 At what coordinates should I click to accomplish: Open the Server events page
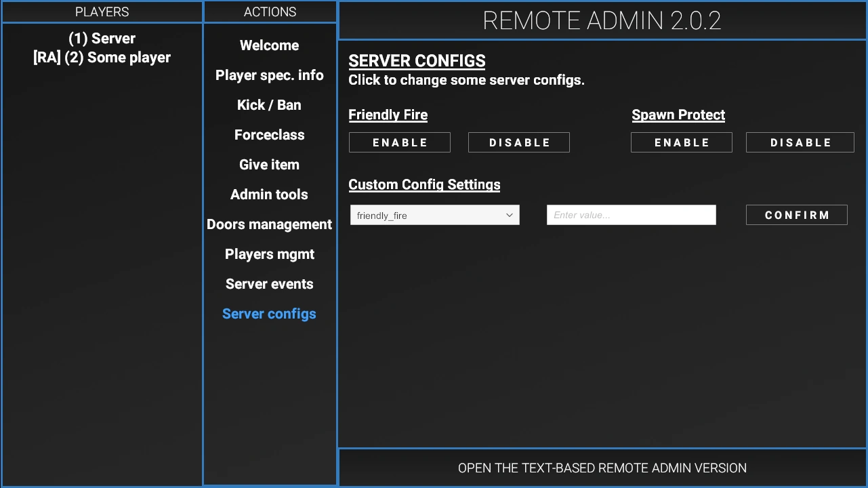coord(269,284)
